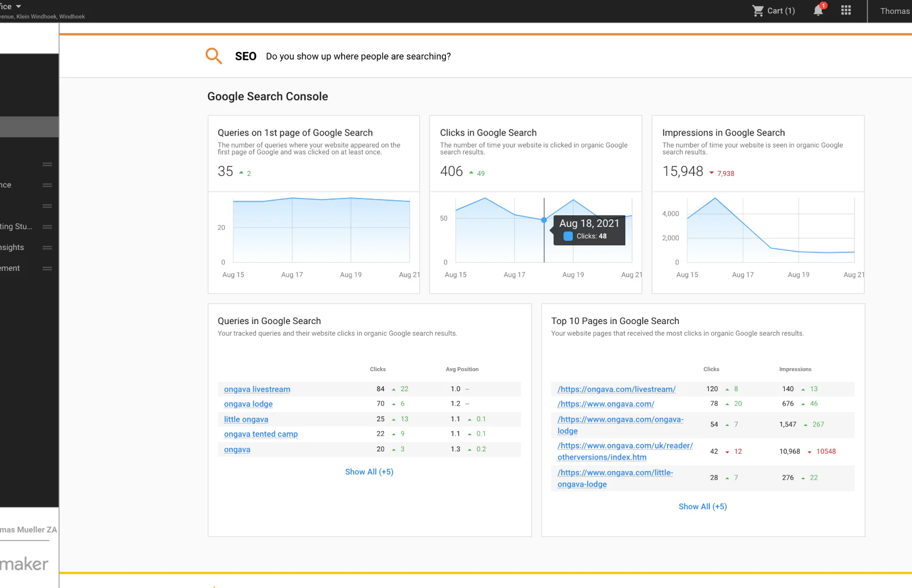Open the 'ongava lodge' query link
This screenshot has height=588, width=912.
248,404
